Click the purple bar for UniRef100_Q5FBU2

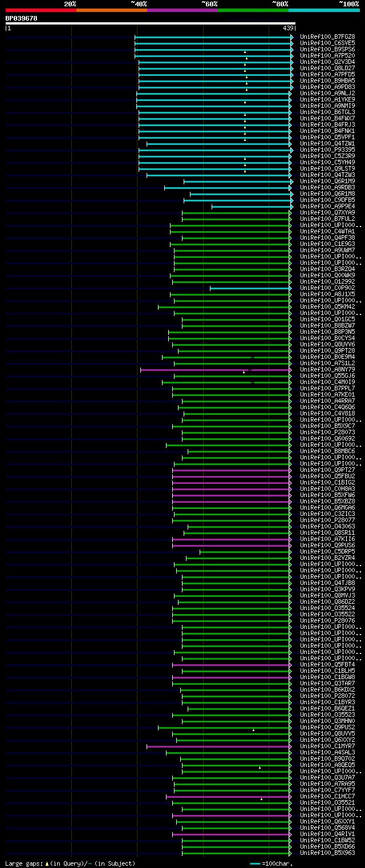pos(232,477)
